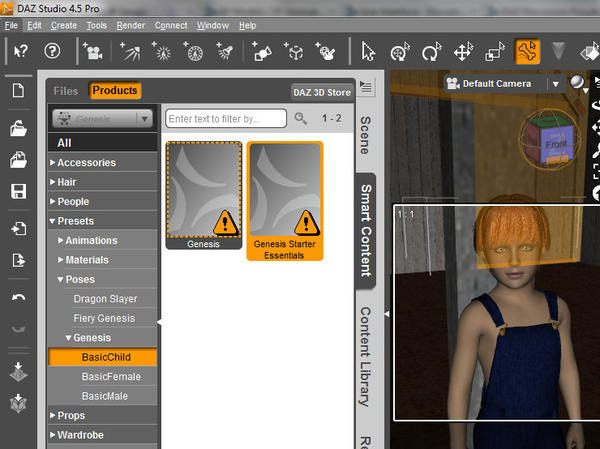Create a new primitive icon
The height and width of the screenshot is (449, 600).
point(262,52)
